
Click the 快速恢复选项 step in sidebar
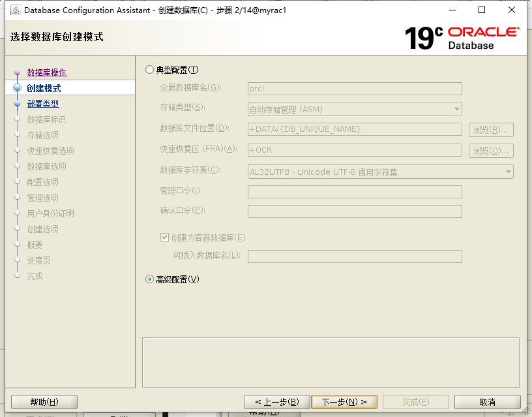(x=51, y=151)
